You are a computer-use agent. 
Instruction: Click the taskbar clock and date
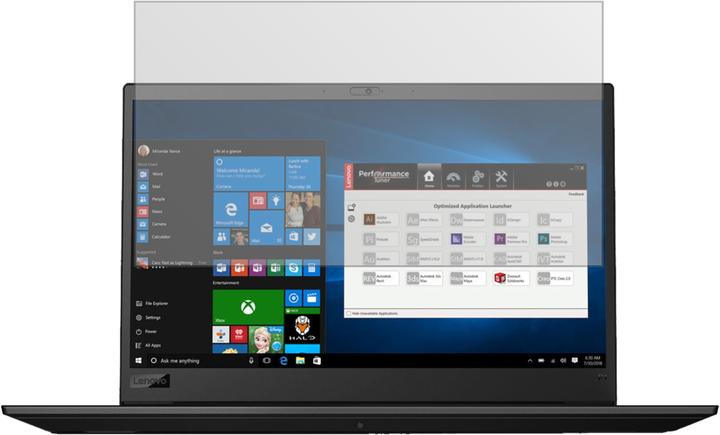coord(592,361)
